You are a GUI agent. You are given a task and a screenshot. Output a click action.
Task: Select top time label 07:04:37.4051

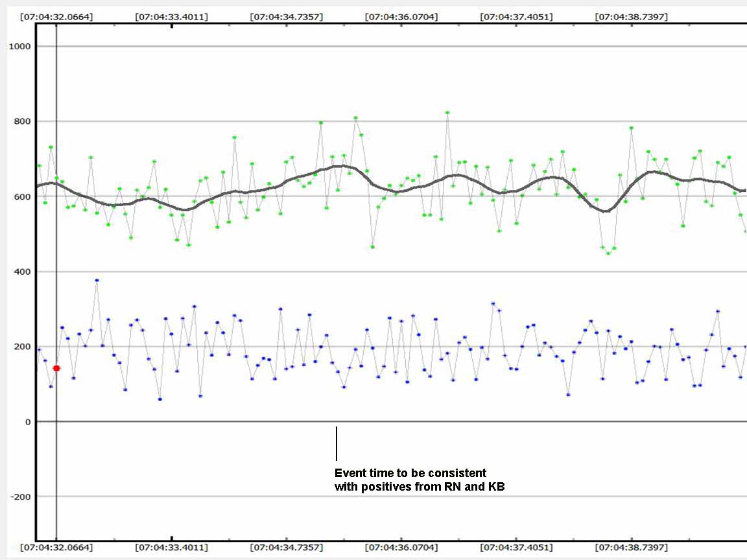[516, 17]
